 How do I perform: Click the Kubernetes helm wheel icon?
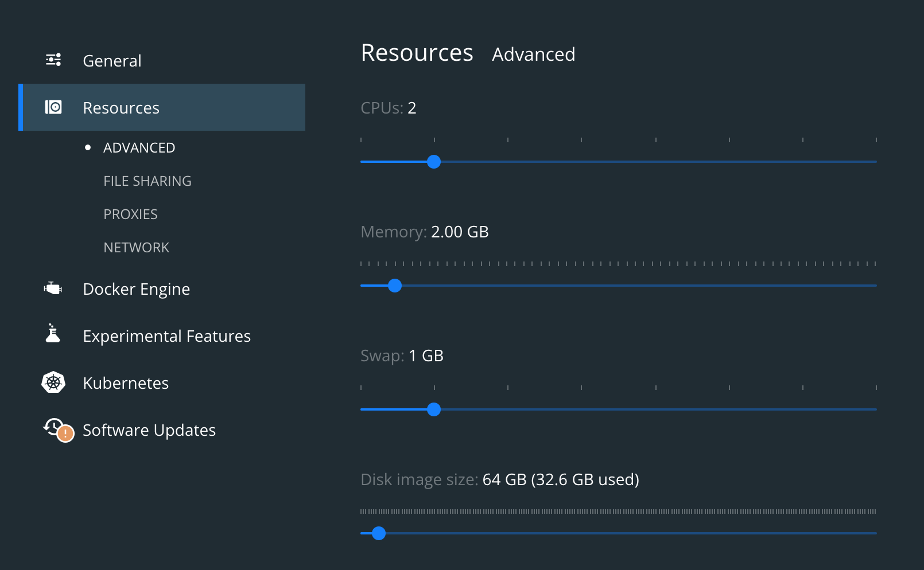[x=53, y=382]
